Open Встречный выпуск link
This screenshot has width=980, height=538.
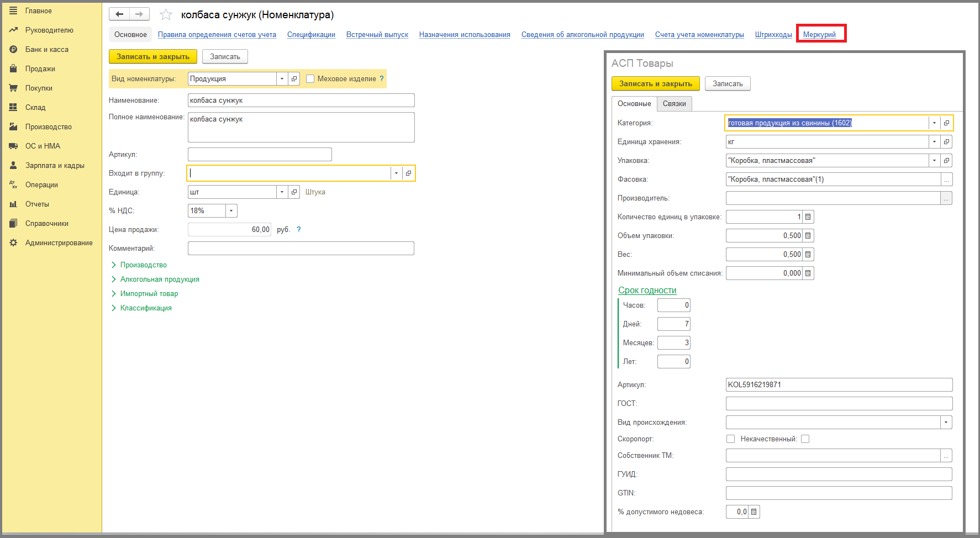(x=377, y=34)
